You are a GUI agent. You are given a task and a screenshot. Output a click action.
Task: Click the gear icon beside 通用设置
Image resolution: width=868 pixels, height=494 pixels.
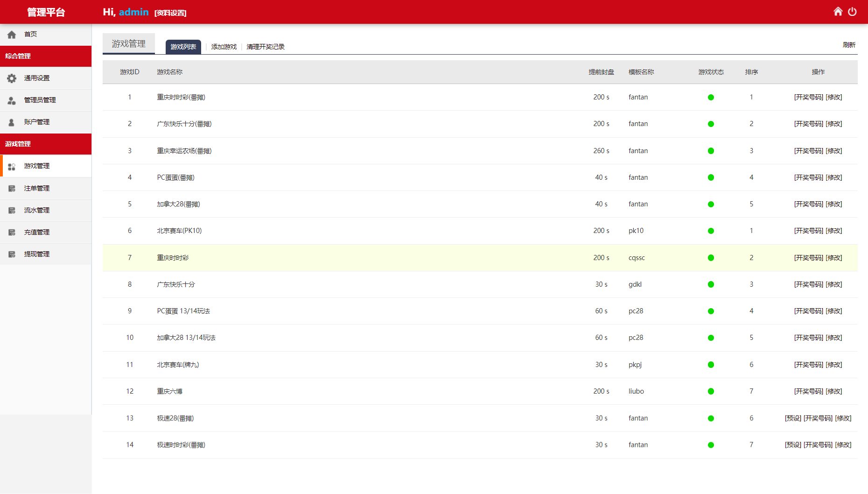click(12, 78)
